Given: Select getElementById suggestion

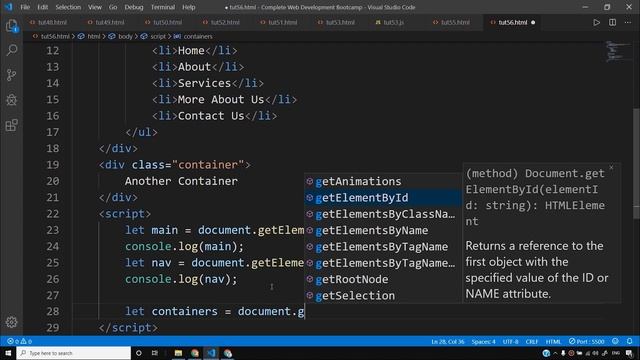Looking at the screenshot, I should tap(384, 198).
